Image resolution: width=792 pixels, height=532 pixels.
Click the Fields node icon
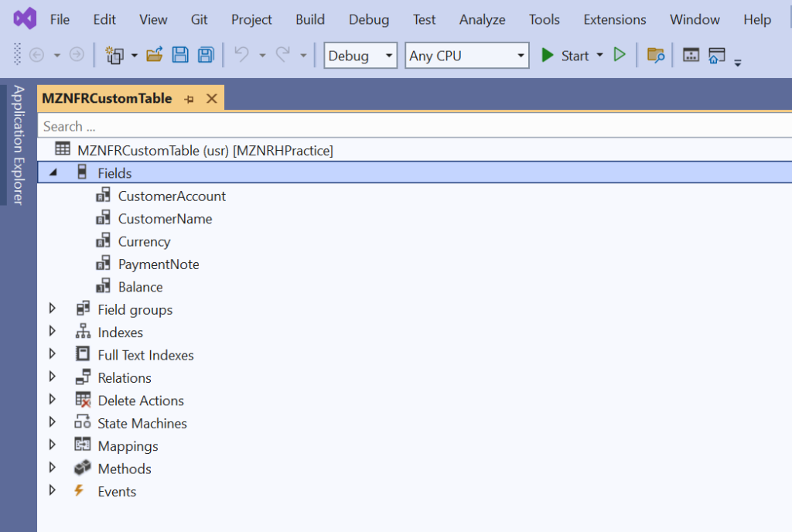[82, 172]
